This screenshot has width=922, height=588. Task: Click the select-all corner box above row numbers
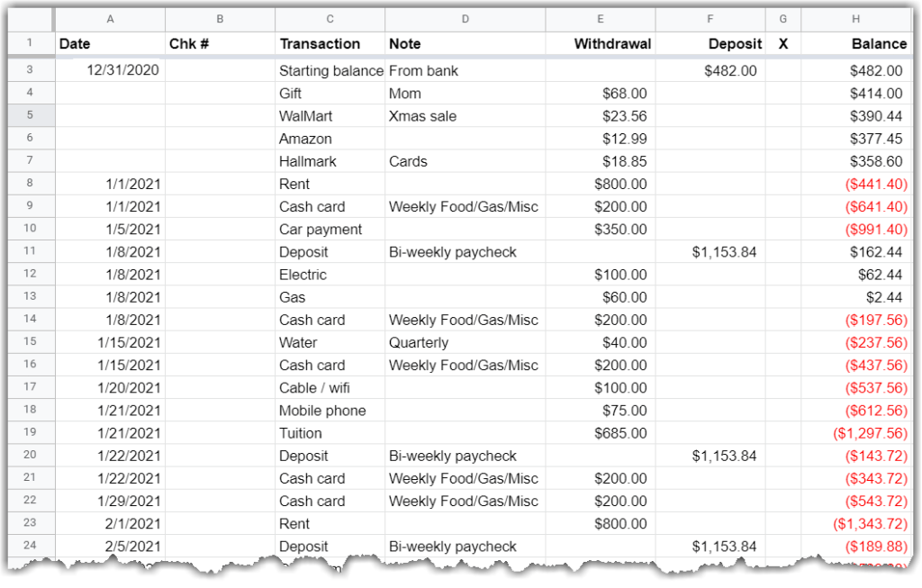pos(31,18)
